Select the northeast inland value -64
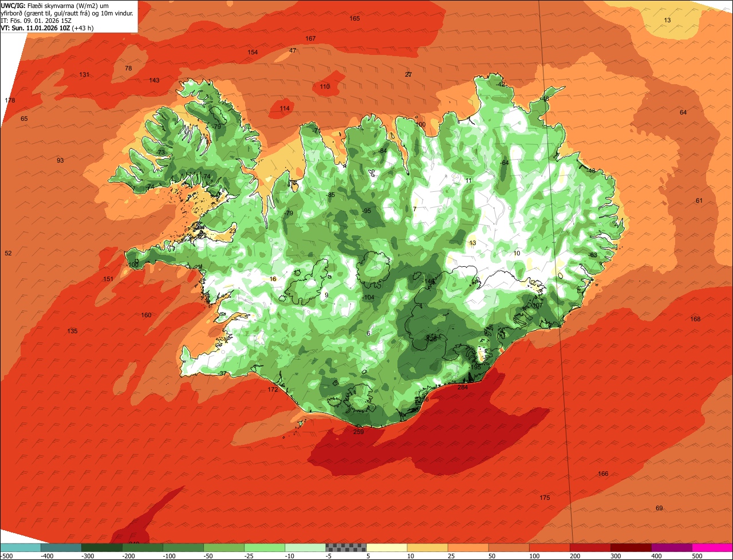The width and height of the screenshot is (733, 560). [504, 163]
